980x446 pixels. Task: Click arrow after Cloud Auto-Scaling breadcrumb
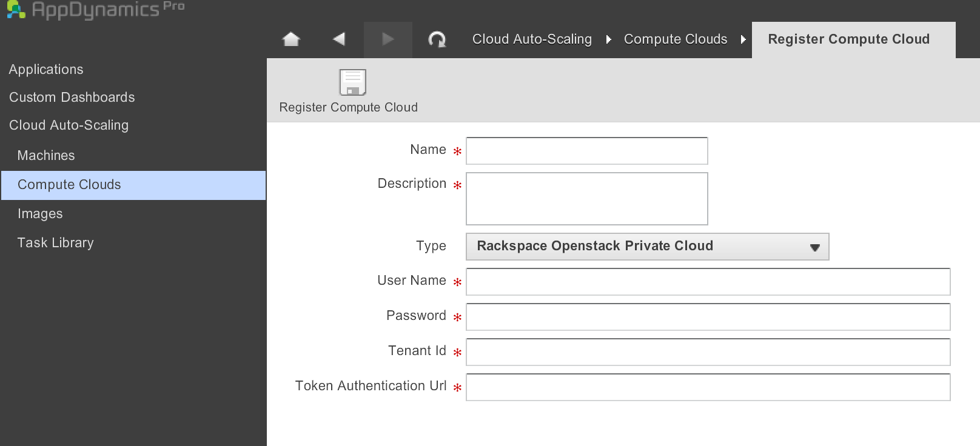[x=608, y=40]
